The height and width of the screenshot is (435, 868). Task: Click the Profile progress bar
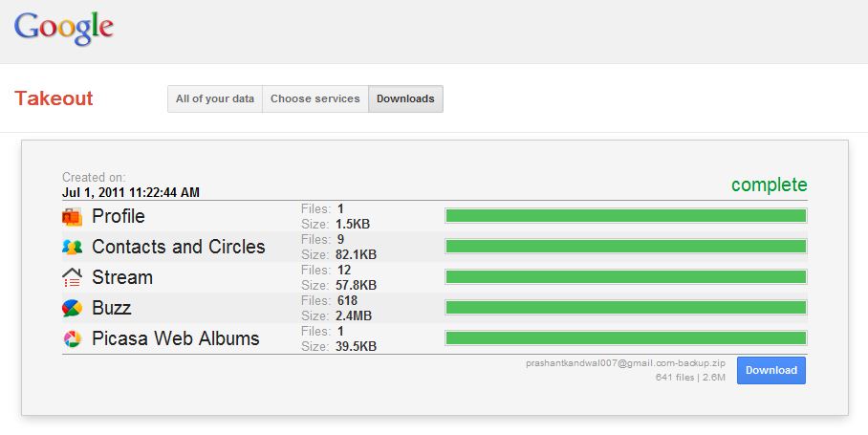click(x=626, y=216)
